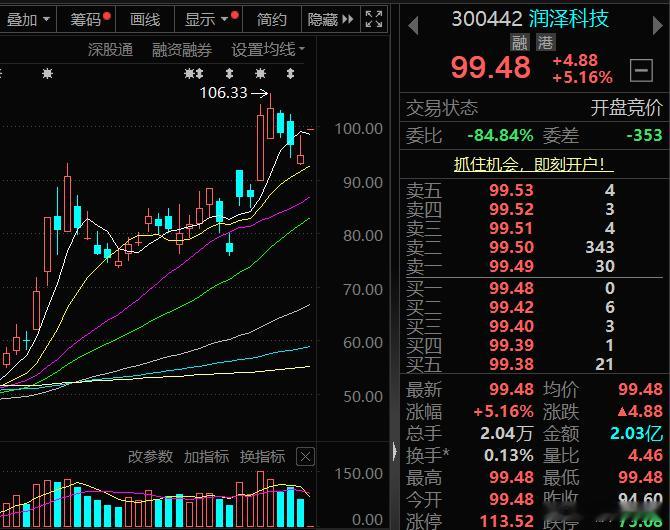Click the 买二 price 99.42
Screen dimensions: 670x530
(x=511, y=307)
